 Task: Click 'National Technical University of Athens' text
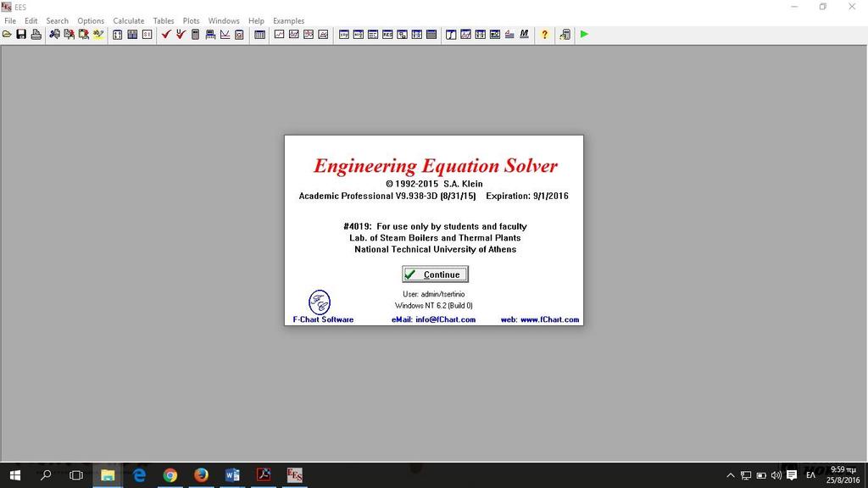(435, 250)
